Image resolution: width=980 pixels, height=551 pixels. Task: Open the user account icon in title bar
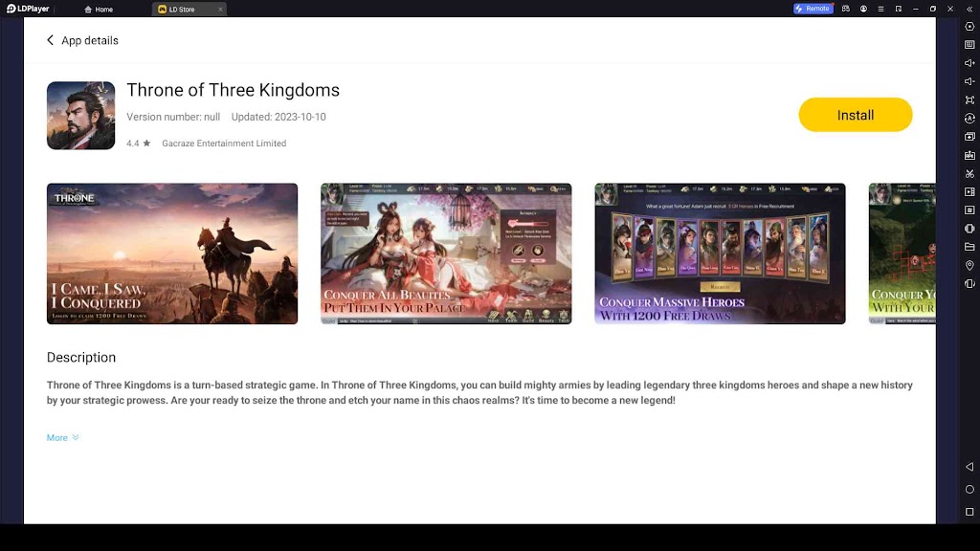point(863,9)
